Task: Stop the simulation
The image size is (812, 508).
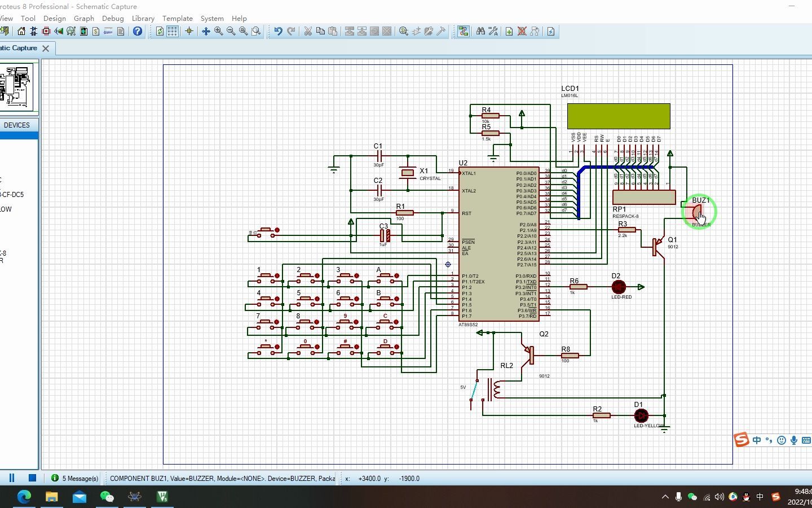Action: pos(32,478)
